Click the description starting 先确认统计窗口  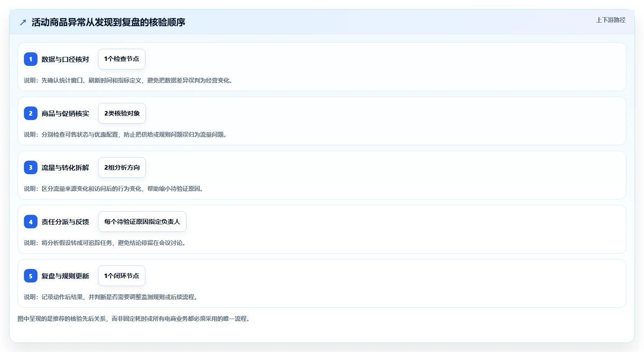[128, 80]
